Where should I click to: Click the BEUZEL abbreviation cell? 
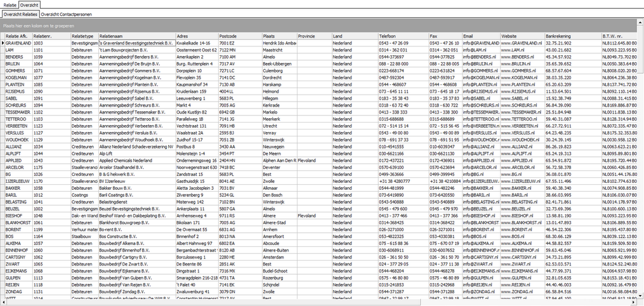coord(18,209)
